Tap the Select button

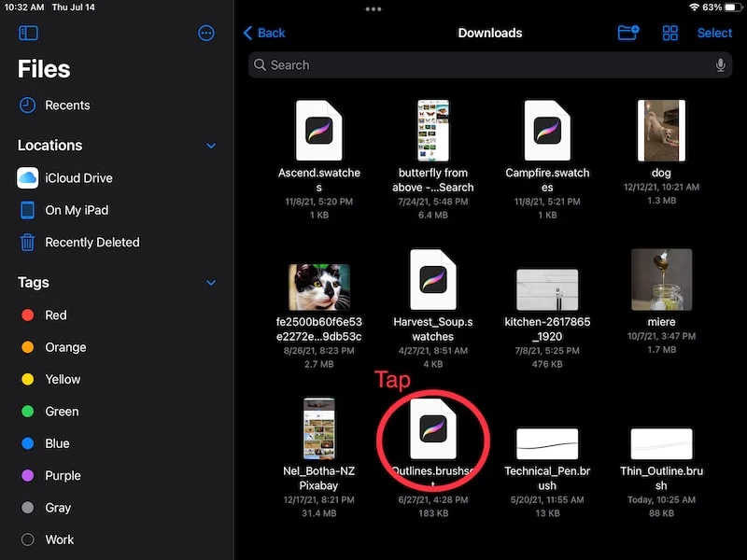714,33
